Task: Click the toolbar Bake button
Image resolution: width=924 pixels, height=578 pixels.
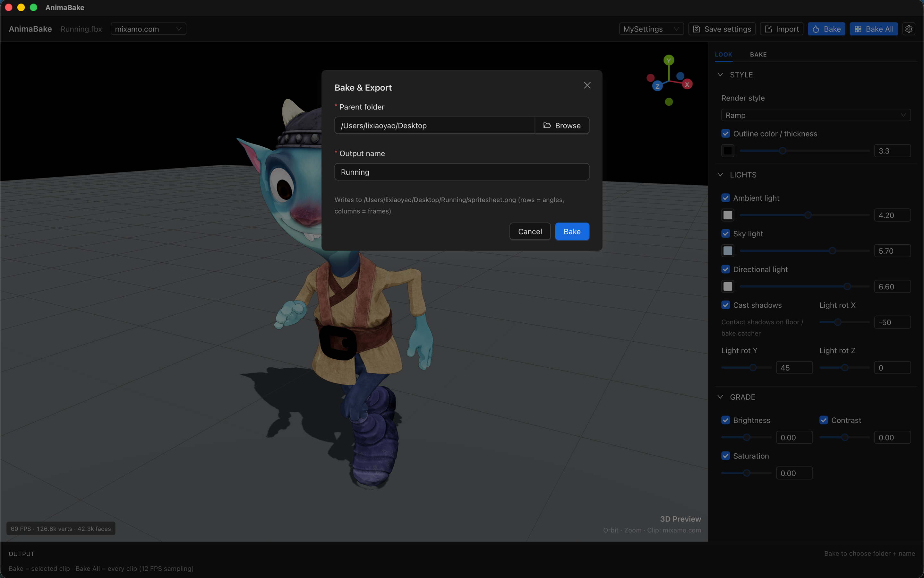Action: 826,29
